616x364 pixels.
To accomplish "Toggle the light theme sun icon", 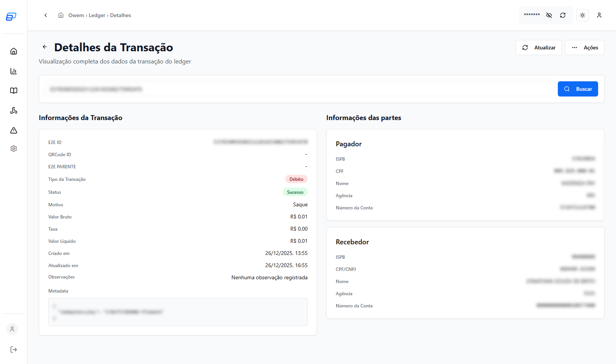I will 582,15.
